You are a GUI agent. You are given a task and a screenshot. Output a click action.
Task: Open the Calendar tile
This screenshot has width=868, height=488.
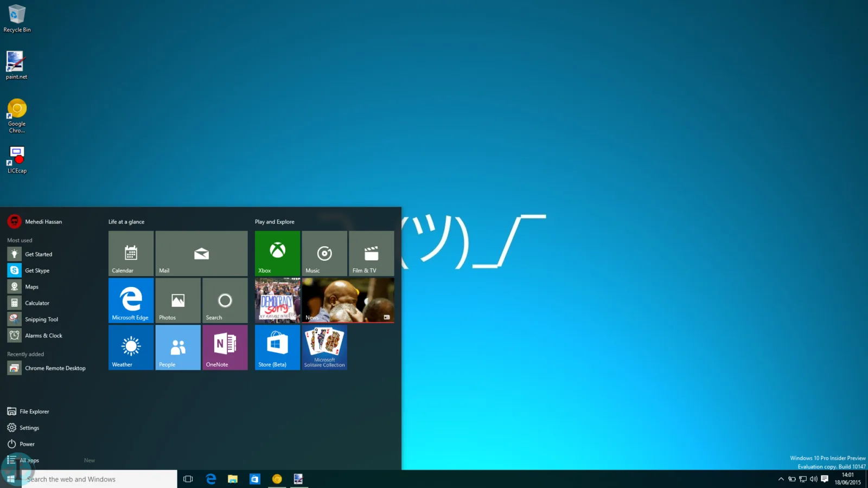tap(131, 253)
